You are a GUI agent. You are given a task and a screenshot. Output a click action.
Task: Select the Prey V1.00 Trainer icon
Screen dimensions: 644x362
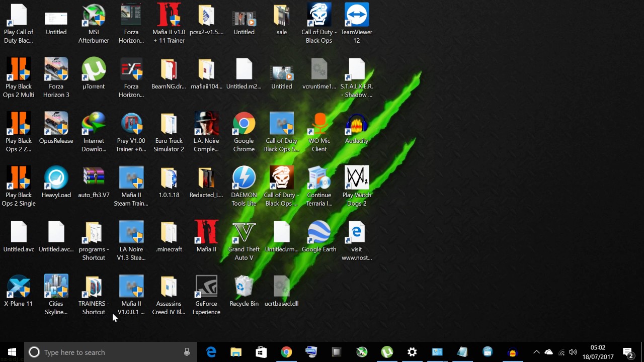[131, 132]
